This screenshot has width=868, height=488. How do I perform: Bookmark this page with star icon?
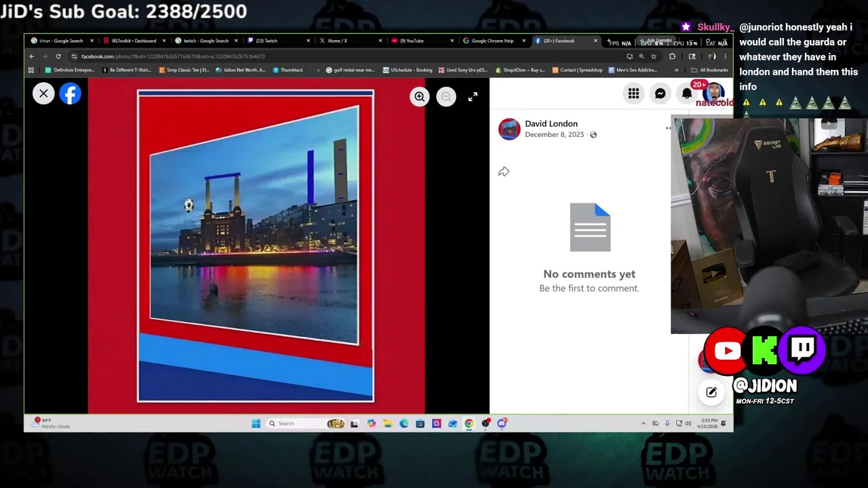click(654, 56)
